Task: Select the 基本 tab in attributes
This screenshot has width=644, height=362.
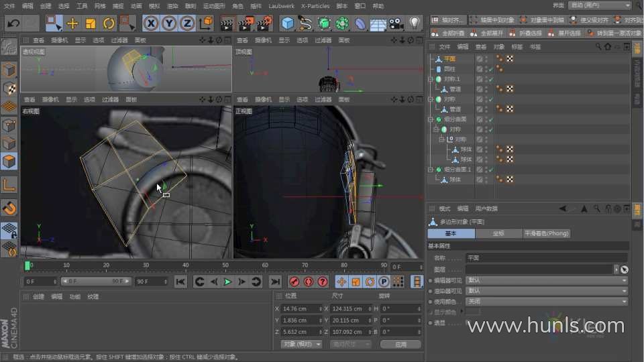Action: (451, 233)
